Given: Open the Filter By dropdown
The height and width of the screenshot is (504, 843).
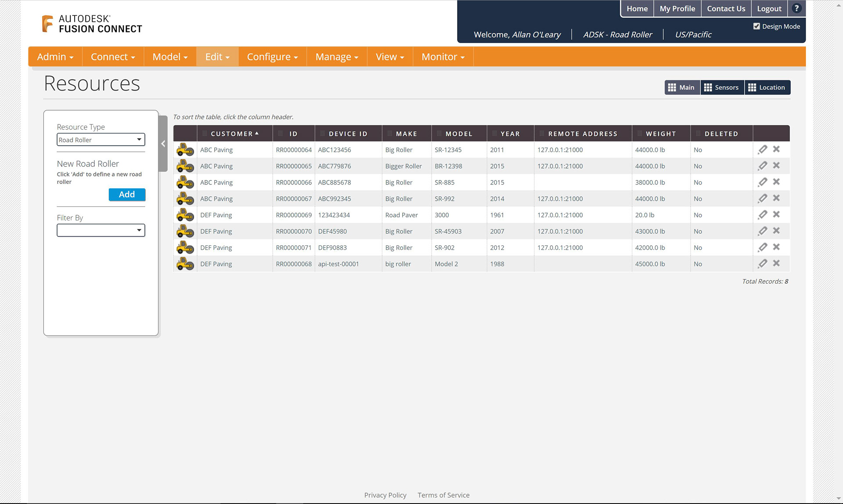Looking at the screenshot, I should pos(101,230).
